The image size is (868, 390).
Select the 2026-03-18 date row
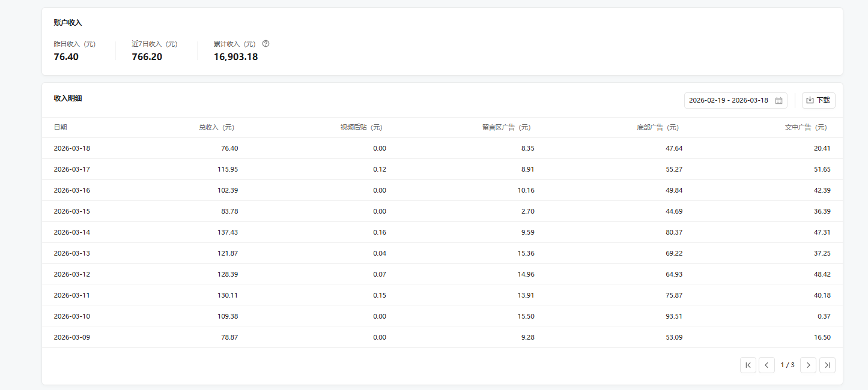[x=72, y=148]
